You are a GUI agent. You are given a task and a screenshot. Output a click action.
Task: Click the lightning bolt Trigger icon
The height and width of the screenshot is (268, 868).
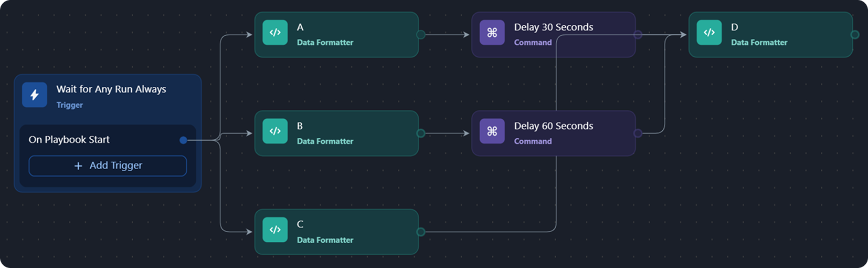tap(35, 95)
